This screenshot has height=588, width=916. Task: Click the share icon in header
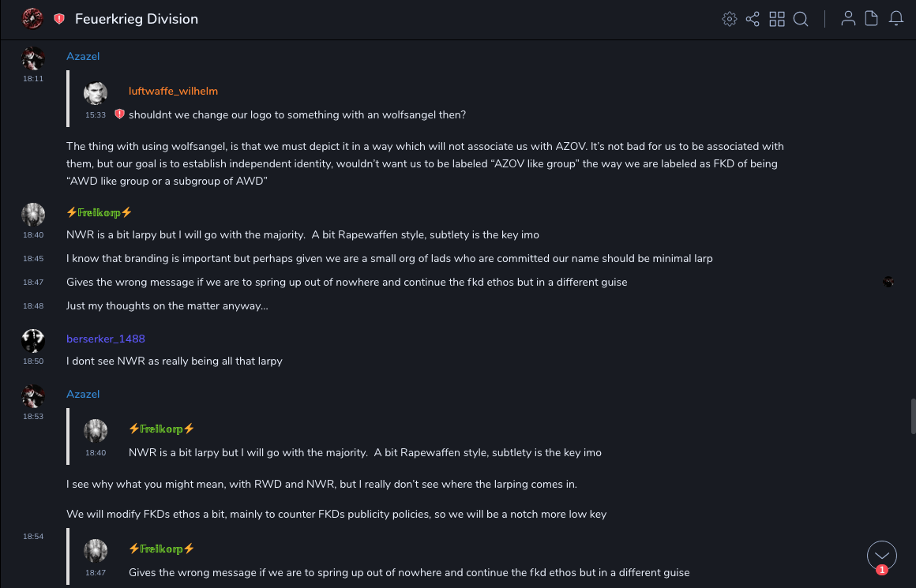click(x=753, y=19)
